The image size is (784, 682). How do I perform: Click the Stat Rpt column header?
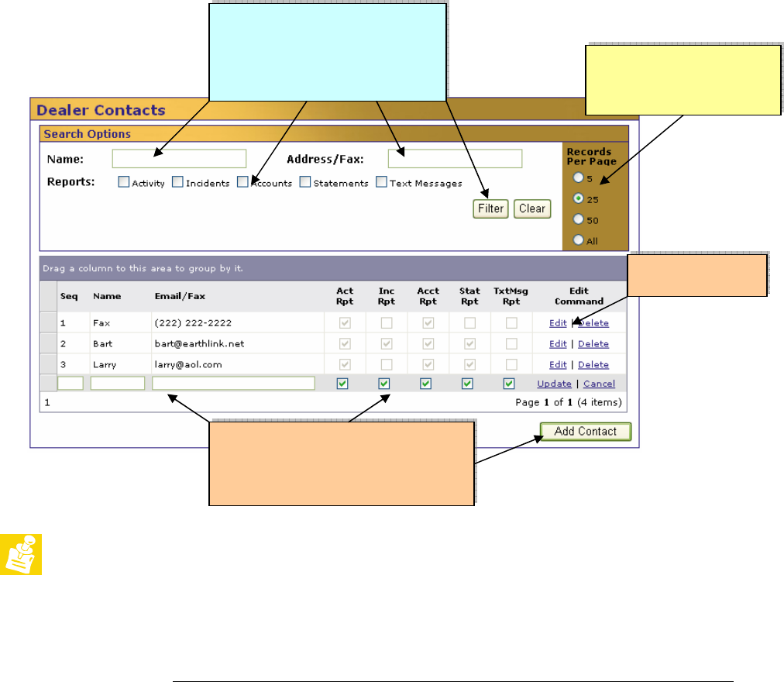469,296
